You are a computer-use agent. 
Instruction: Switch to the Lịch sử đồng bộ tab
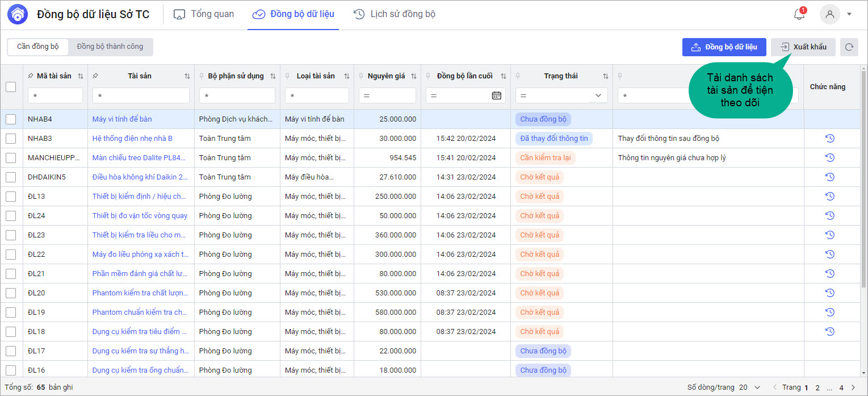395,14
